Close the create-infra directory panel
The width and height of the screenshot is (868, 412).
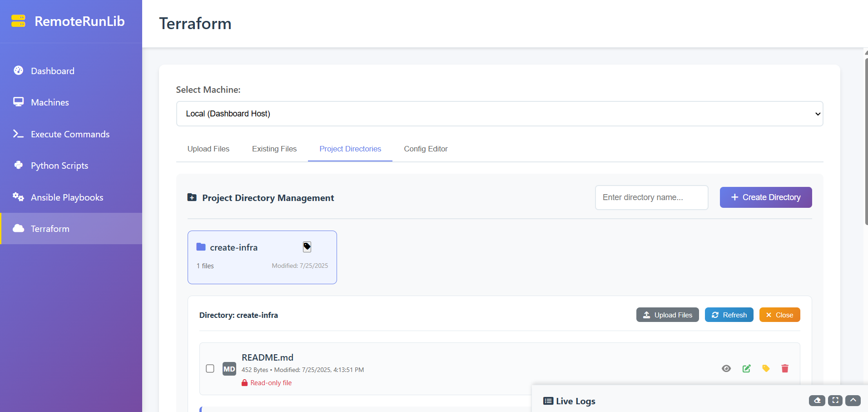point(779,315)
